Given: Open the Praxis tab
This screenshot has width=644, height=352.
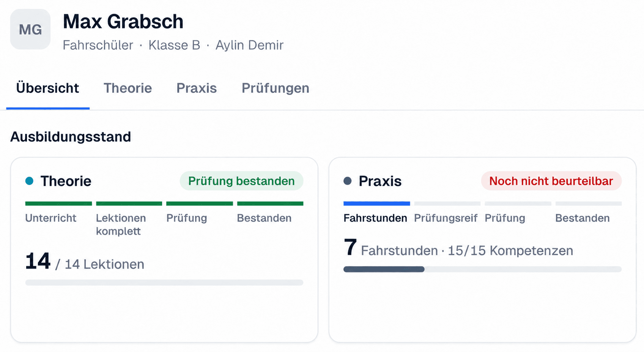Looking at the screenshot, I should (197, 88).
